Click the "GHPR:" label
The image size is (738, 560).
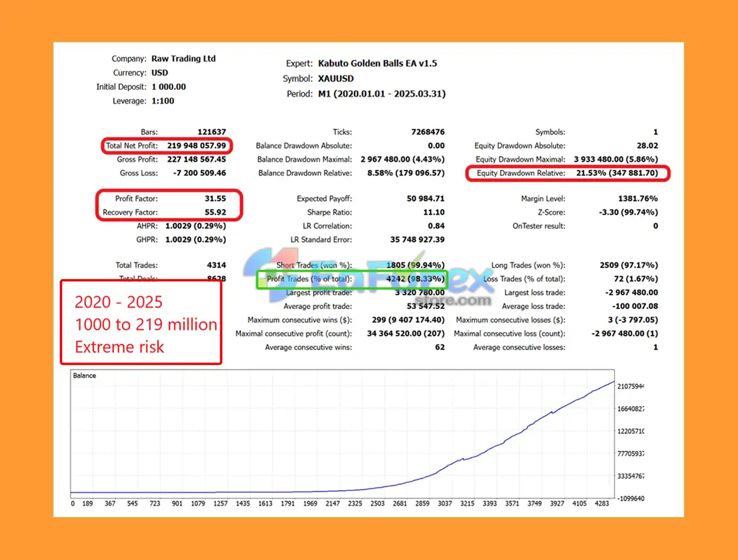point(147,239)
